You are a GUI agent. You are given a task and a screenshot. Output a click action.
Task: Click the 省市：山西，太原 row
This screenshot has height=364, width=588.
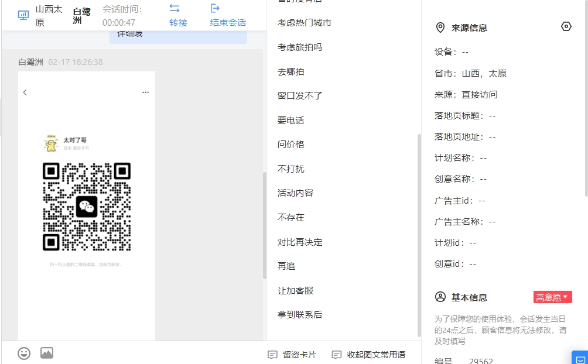click(x=471, y=74)
